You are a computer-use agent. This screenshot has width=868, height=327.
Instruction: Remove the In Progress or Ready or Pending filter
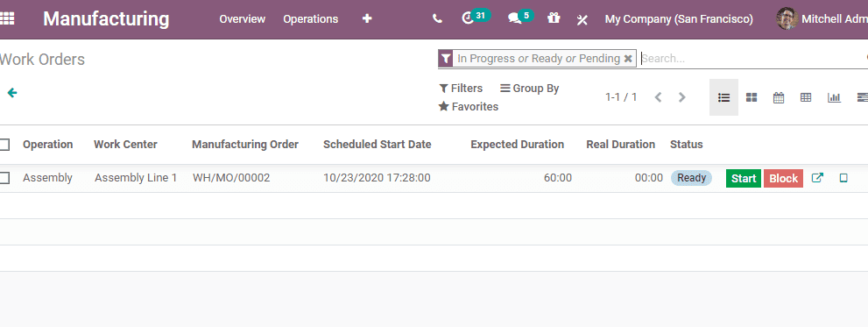coord(628,58)
